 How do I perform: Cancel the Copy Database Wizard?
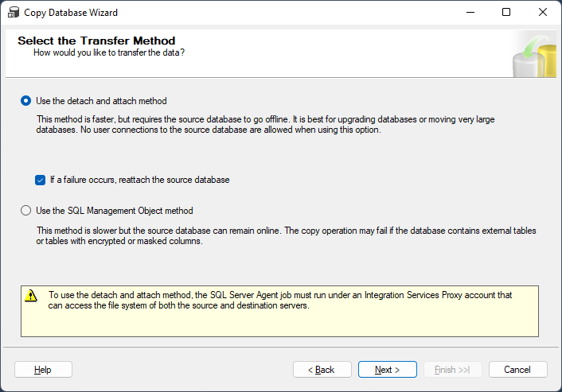coord(517,370)
